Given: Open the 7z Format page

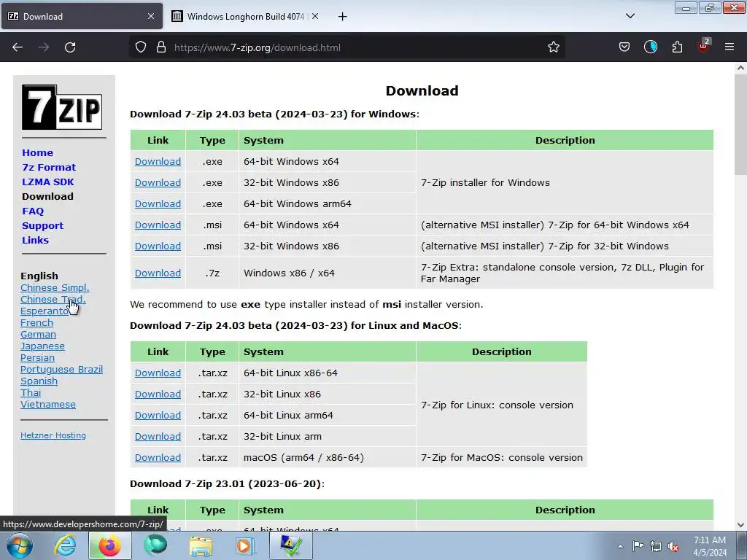Looking at the screenshot, I should point(49,168).
